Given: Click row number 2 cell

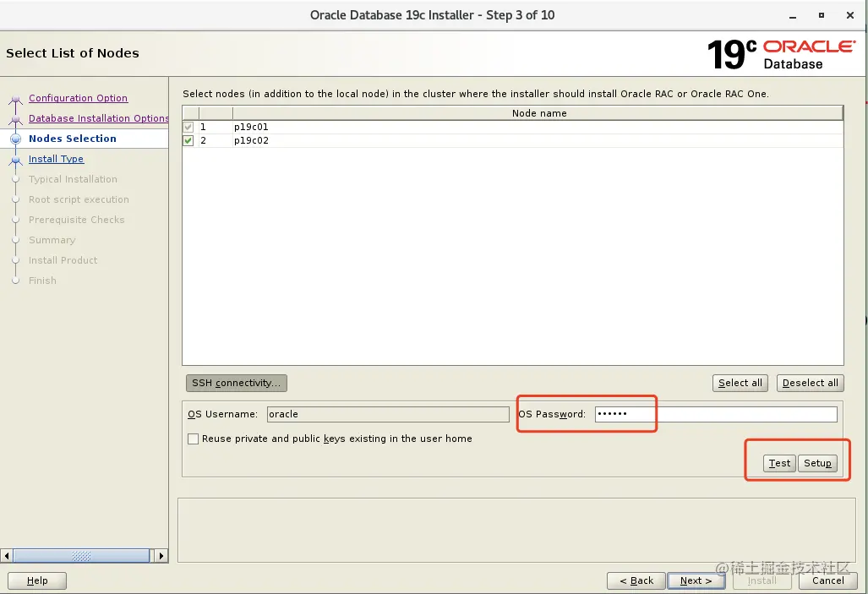Looking at the screenshot, I should [x=216, y=140].
